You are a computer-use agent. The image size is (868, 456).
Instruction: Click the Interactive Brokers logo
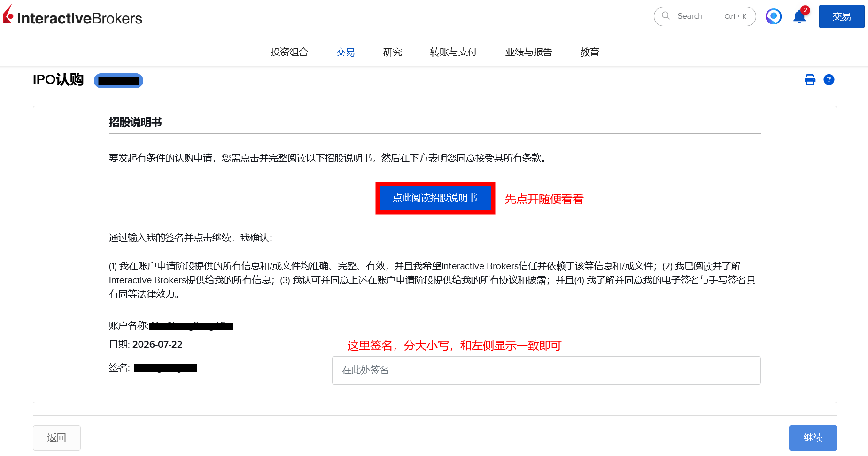pos(72,15)
